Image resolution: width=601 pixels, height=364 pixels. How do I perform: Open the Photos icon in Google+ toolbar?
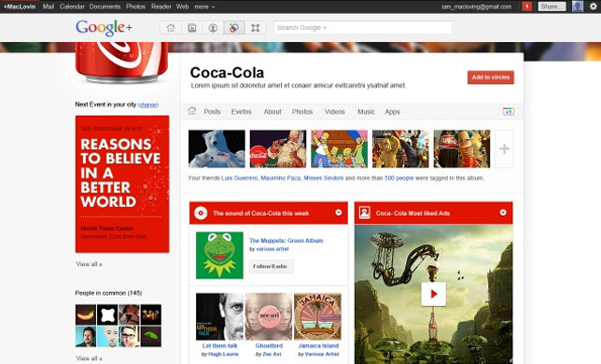[192, 28]
